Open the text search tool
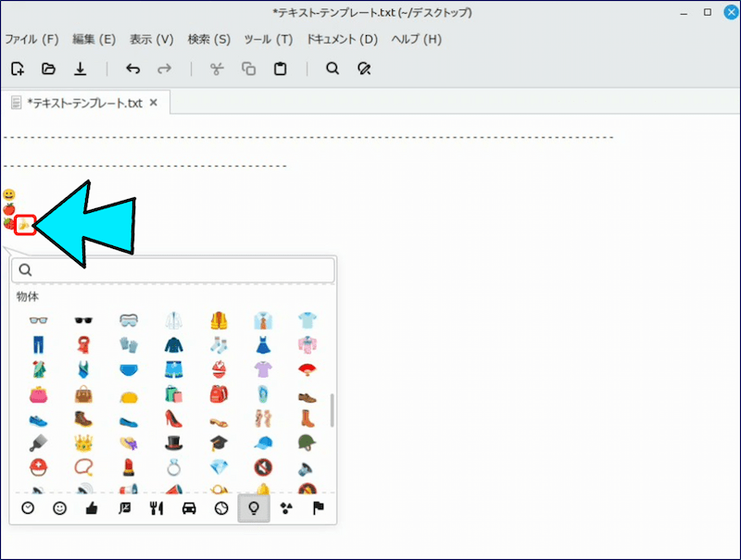Screen dimensions: 741x560 point(332,68)
